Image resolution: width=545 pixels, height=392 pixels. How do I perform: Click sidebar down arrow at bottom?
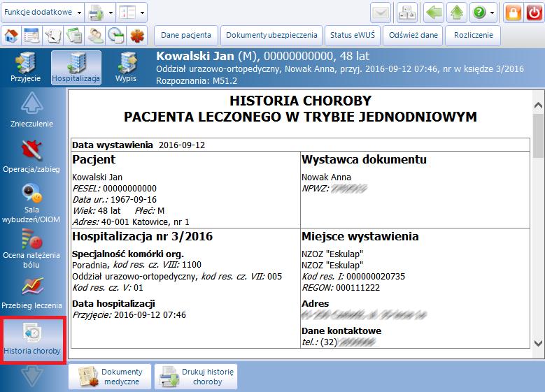point(32,377)
